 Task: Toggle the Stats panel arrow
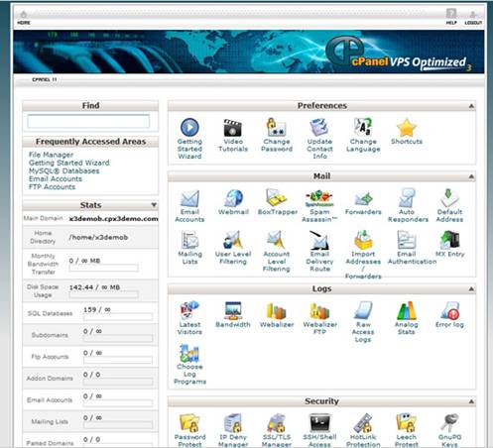click(x=154, y=205)
